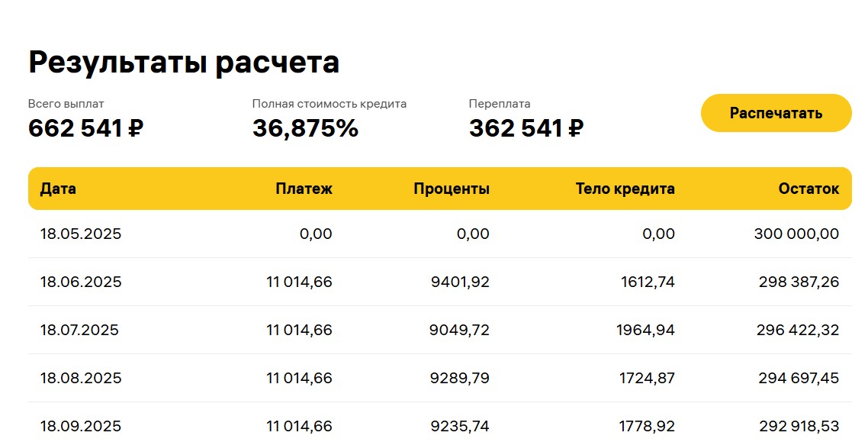The width and height of the screenshot is (868, 442).
Task: Click the Распечатать button
Action: pos(776,113)
